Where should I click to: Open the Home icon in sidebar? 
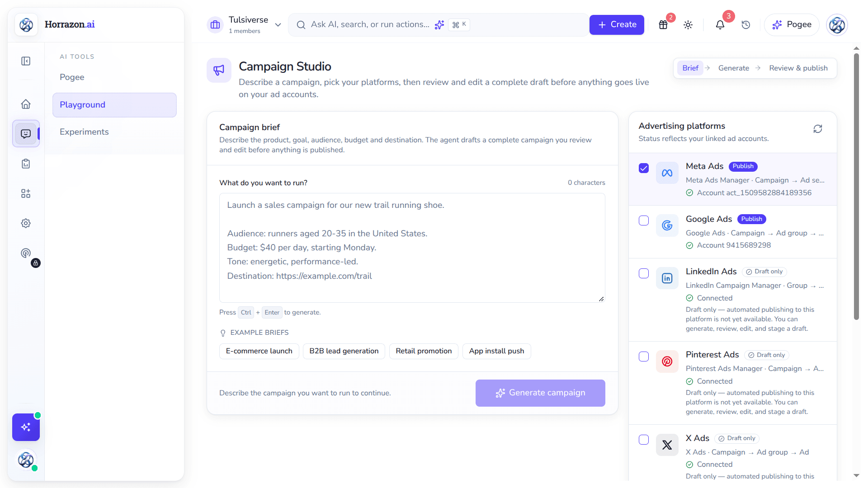pos(26,104)
